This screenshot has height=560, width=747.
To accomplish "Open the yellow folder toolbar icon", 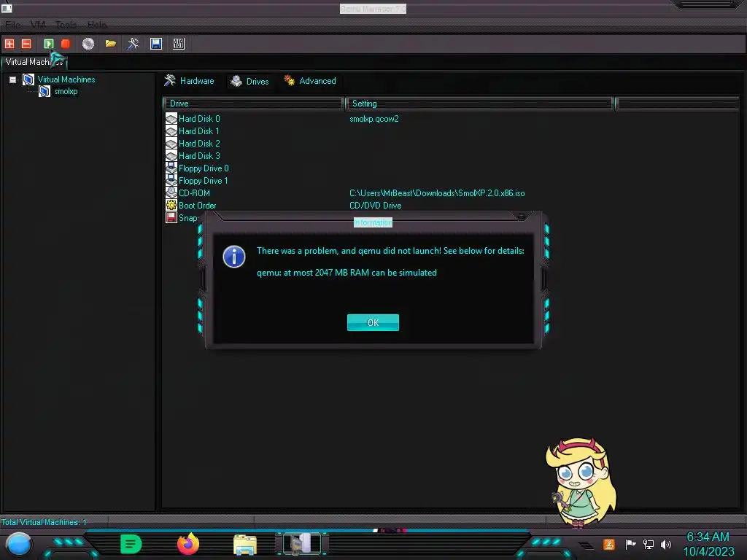I will point(111,44).
